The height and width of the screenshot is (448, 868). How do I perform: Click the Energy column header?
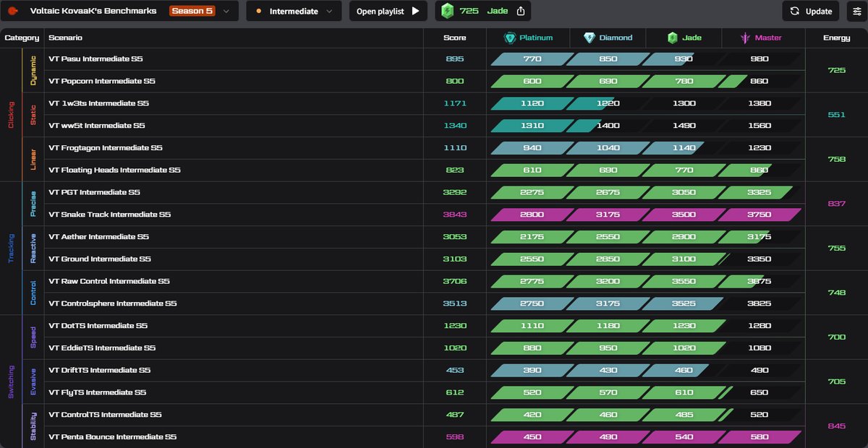pos(836,38)
